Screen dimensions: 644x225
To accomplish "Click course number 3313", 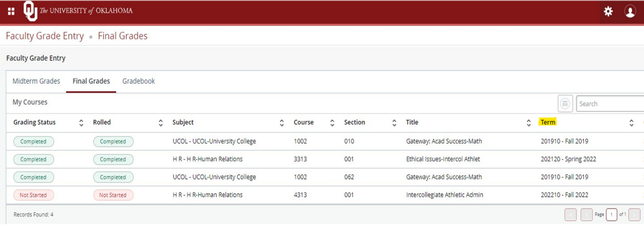I will tap(301, 159).
